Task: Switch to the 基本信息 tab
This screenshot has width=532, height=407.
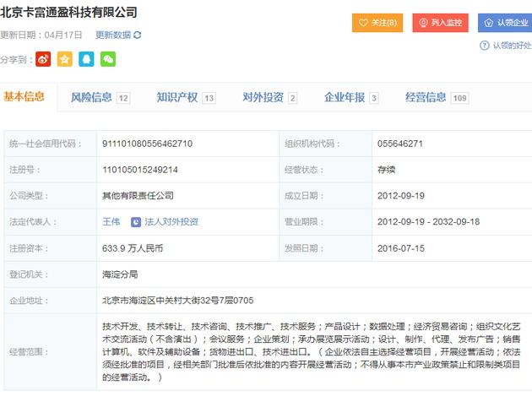Action: [x=24, y=97]
